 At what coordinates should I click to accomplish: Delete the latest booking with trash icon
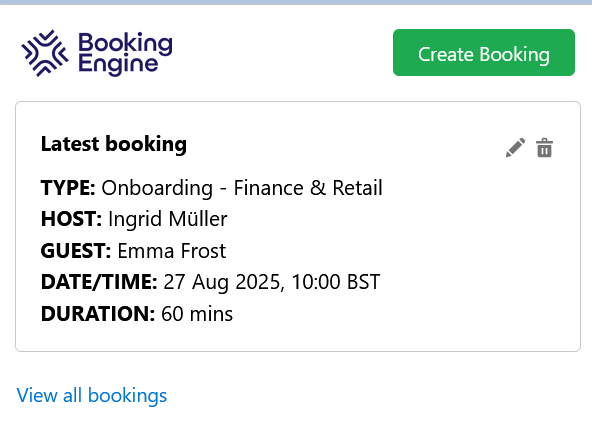click(544, 148)
